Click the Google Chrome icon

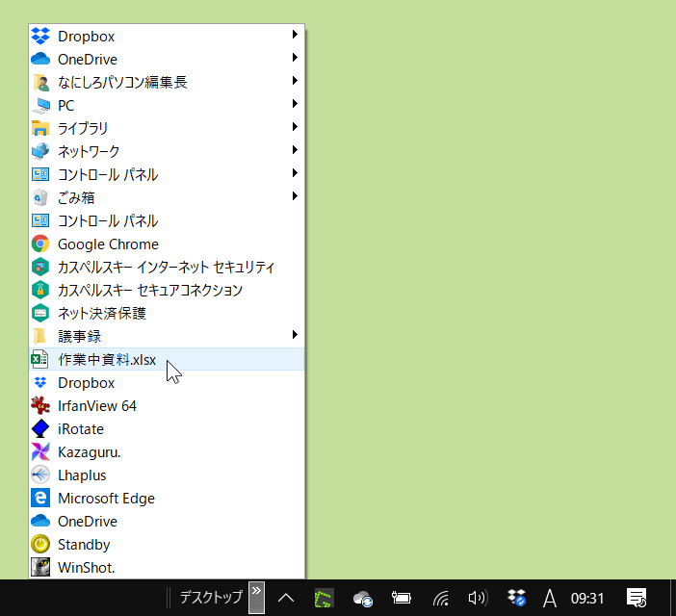[40, 244]
